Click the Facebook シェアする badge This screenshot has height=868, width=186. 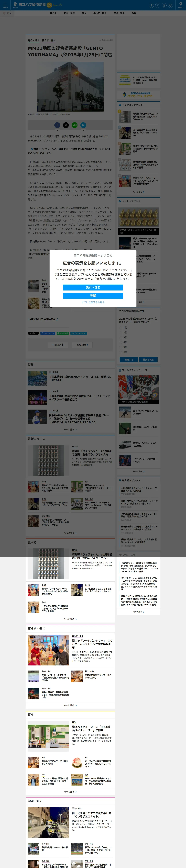tap(48, 333)
